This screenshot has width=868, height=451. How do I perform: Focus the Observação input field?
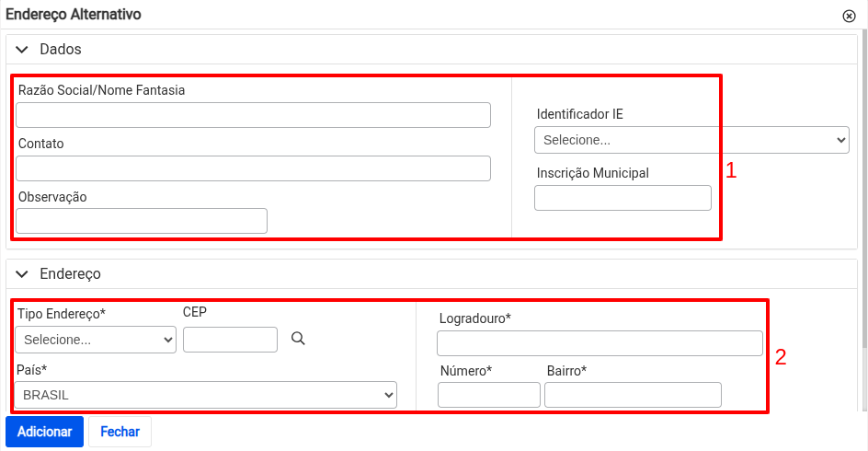(142, 221)
